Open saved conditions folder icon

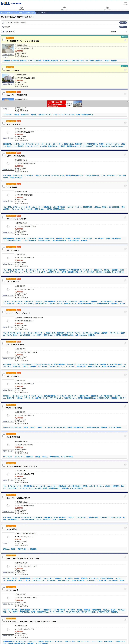107,8
